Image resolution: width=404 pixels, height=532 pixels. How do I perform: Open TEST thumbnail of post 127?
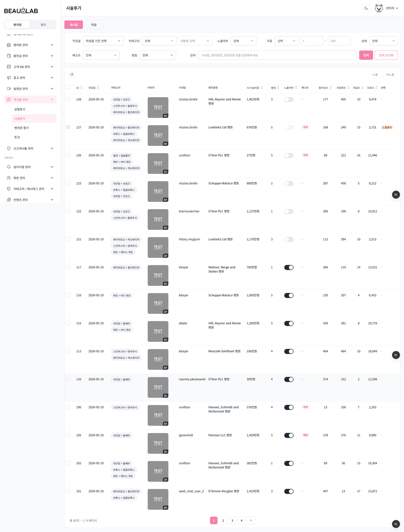158,135
